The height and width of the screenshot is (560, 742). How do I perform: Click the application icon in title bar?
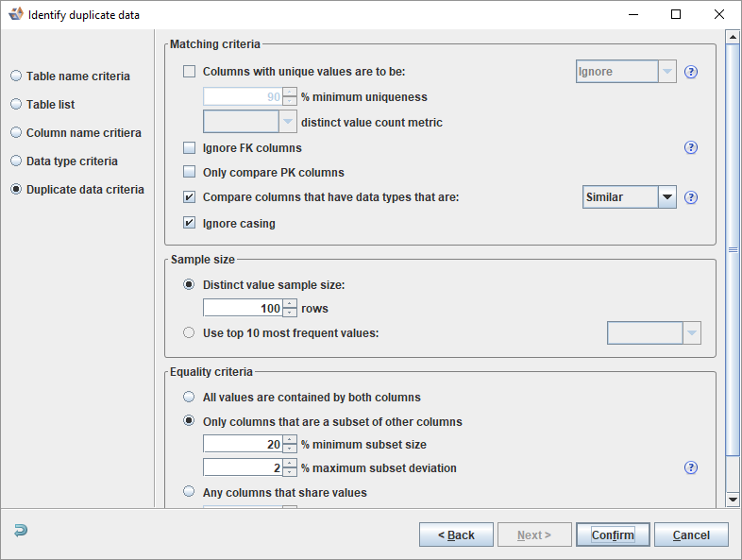click(x=15, y=14)
